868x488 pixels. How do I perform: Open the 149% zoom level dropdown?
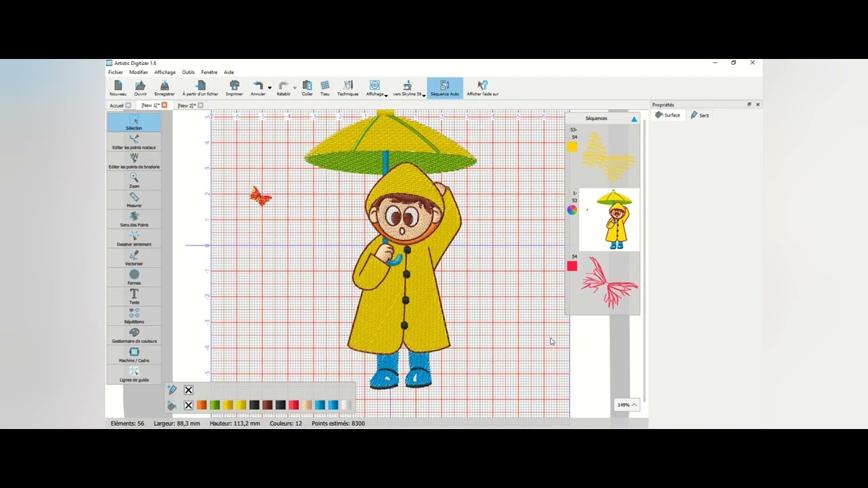point(627,405)
